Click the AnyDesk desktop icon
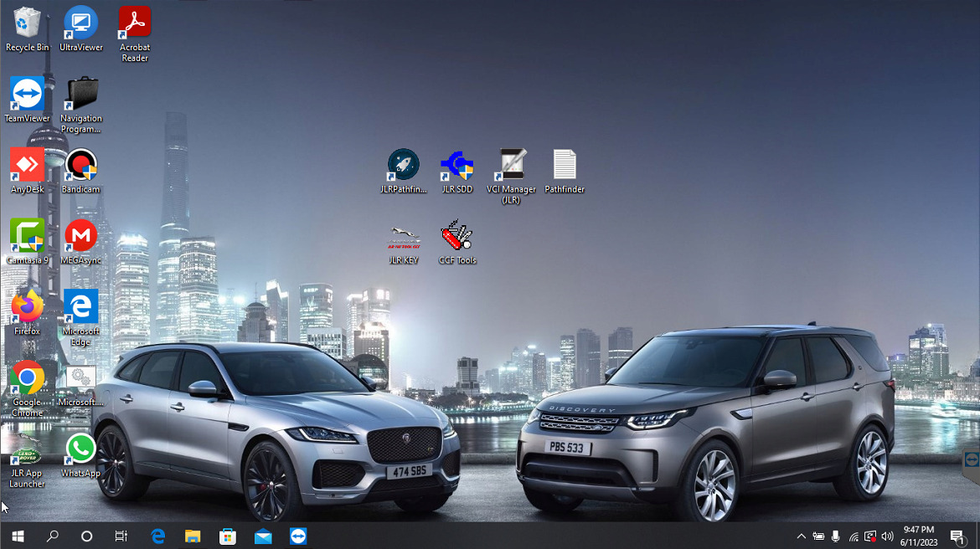This screenshot has width=980, height=549. point(27,166)
